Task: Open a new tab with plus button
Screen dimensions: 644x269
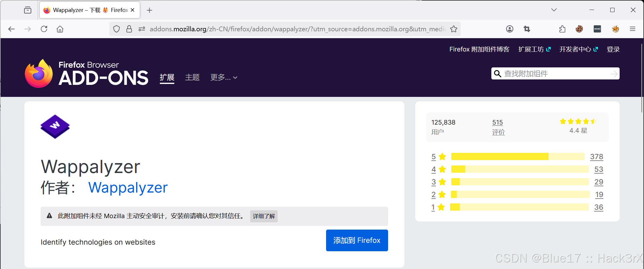Action: (x=149, y=10)
